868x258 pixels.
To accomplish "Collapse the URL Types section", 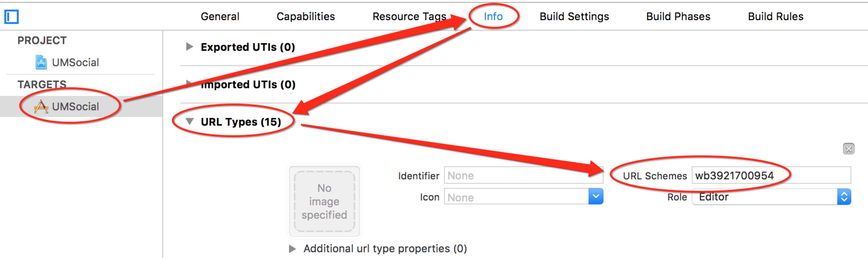I will coord(190,121).
